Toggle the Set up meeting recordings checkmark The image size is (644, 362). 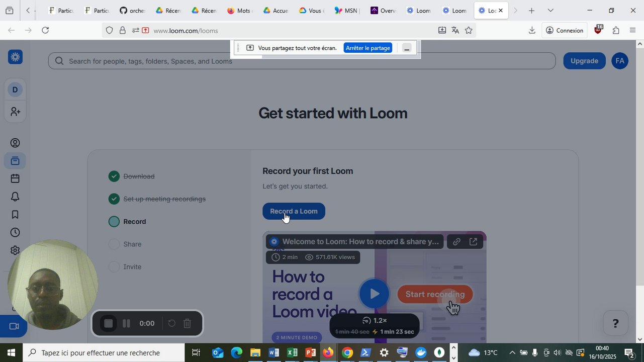coord(114,199)
